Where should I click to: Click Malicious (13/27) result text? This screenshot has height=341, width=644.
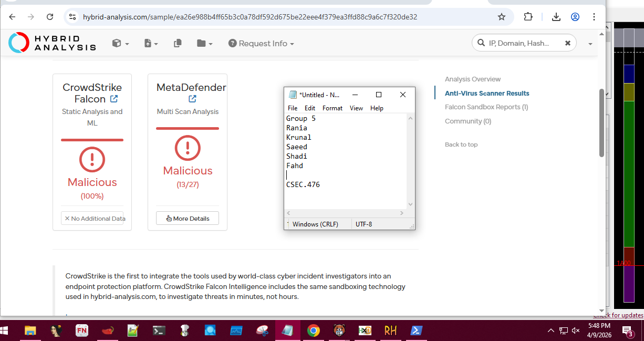point(188,177)
